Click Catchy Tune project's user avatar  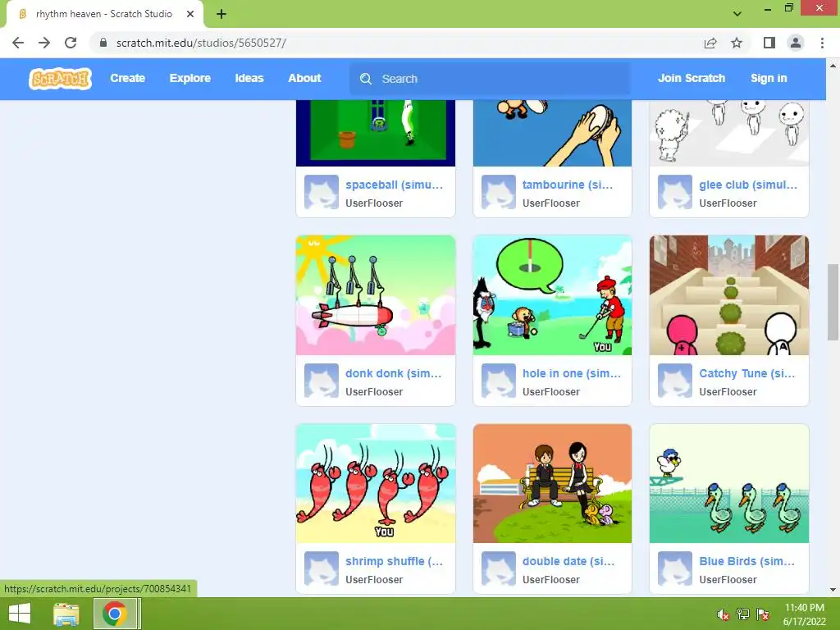point(675,381)
